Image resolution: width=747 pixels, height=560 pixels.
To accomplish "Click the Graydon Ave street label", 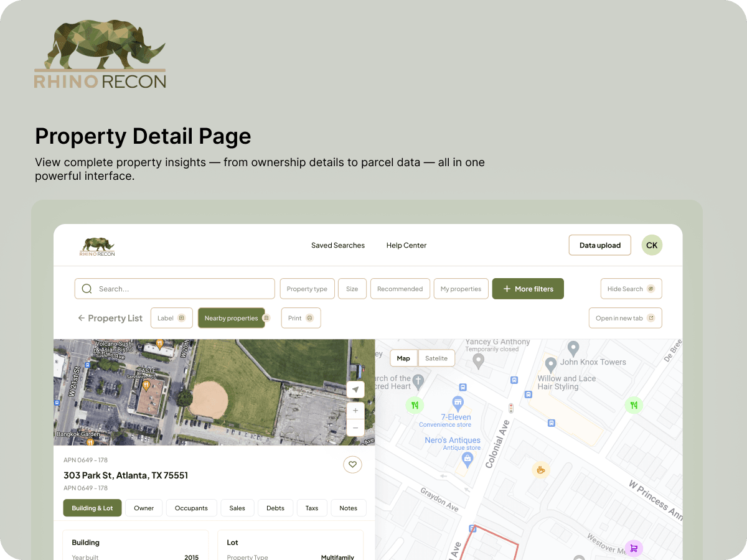I will pos(439,499).
